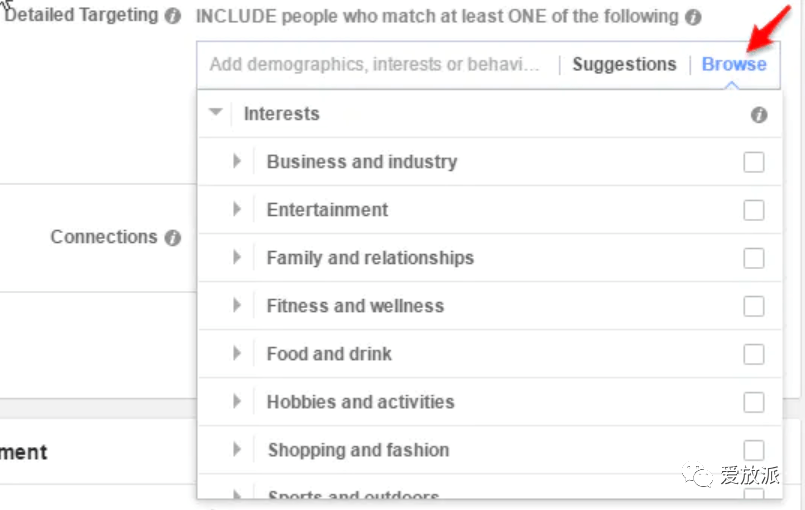The width and height of the screenshot is (805, 510).
Task: Click info icon in Interests header row
Action: (759, 115)
